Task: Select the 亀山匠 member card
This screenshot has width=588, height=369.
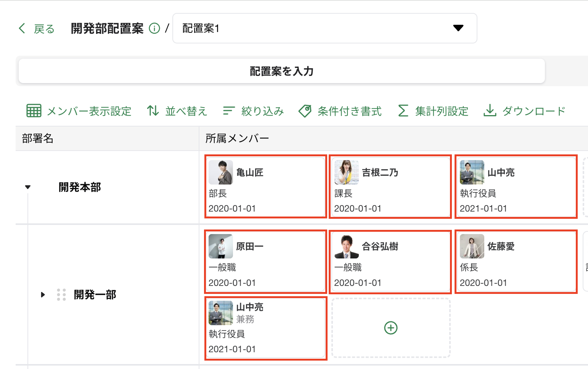Action: point(266,187)
